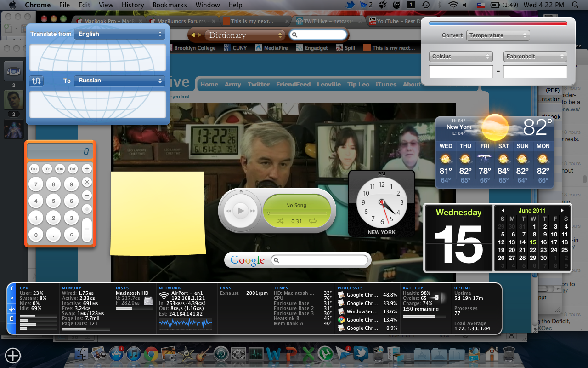Screen dimensions: 588x368
Task: Open the Fahrenheit unit dropdown
Action: 535,57
